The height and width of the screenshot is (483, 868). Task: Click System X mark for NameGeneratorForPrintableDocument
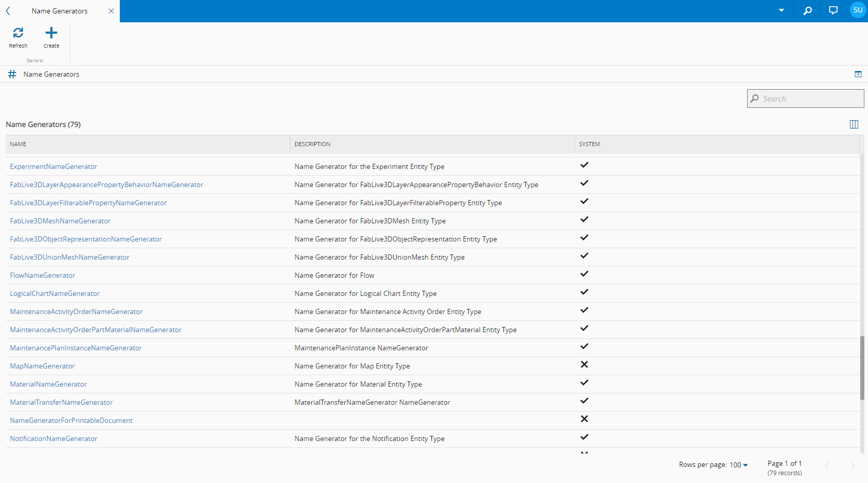584,419
